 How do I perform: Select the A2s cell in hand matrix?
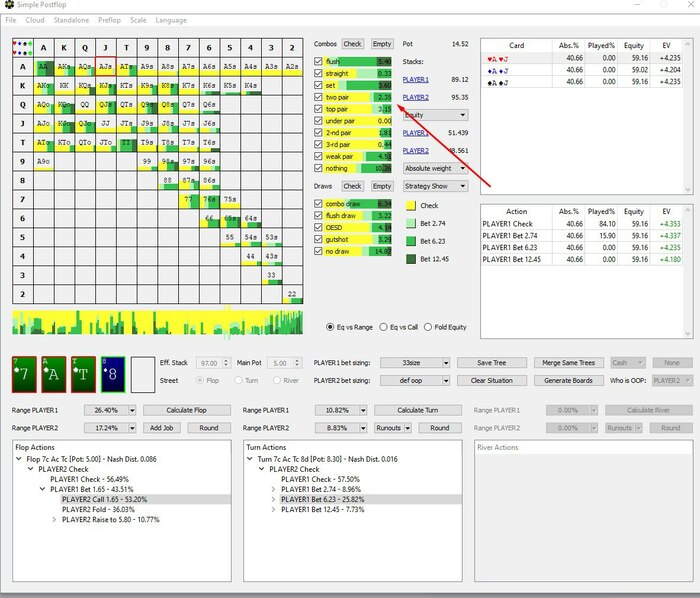[292, 66]
